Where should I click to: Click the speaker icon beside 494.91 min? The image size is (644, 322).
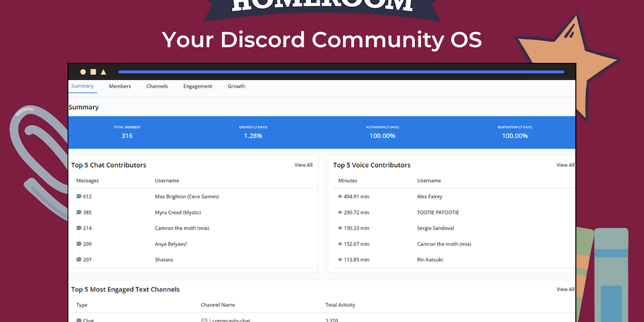[340, 196]
